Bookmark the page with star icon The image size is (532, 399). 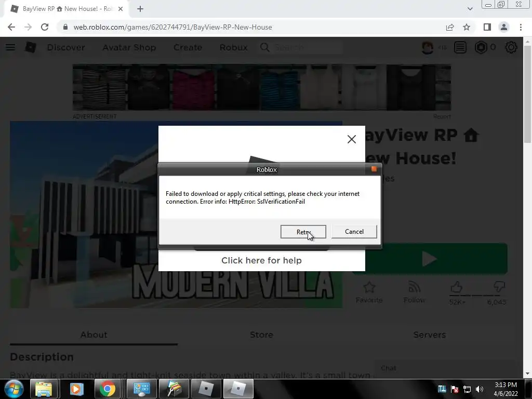tap(467, 27)
